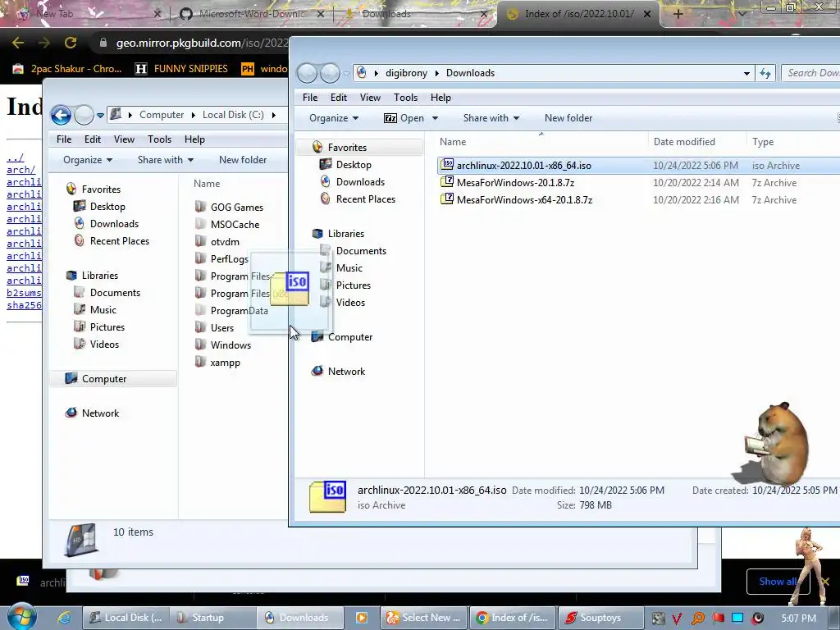The width and height of the screenshot is (840, 630).
Task: Click the refresh button beside Downloads address bar
Action: point(765,73)
